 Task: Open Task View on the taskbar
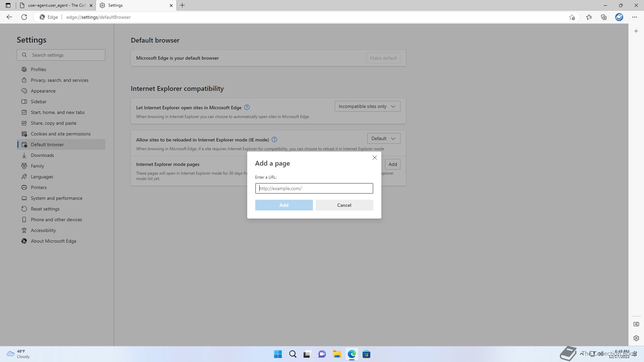click(307, 354)
